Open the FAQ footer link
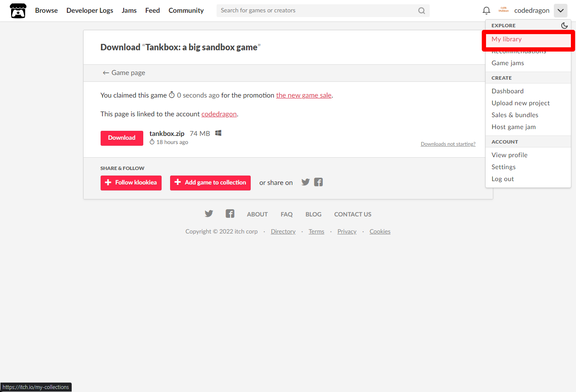The image size is (576, 392). point(287,214)
